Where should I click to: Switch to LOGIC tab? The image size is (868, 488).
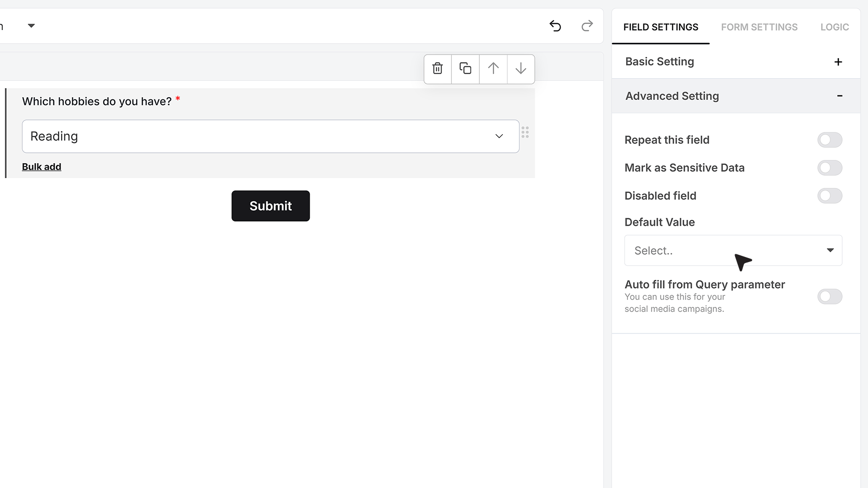pos(835,27)
